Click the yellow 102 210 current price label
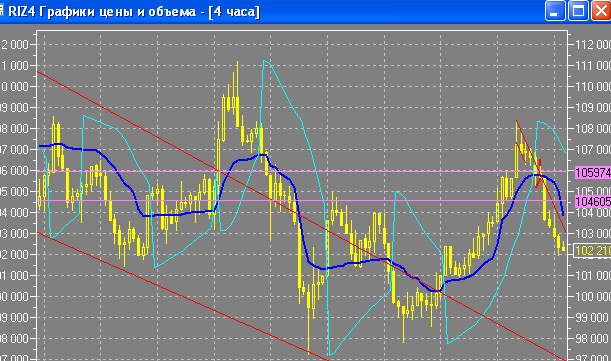Viewport: 611px width, 361px height. (593, 250)
